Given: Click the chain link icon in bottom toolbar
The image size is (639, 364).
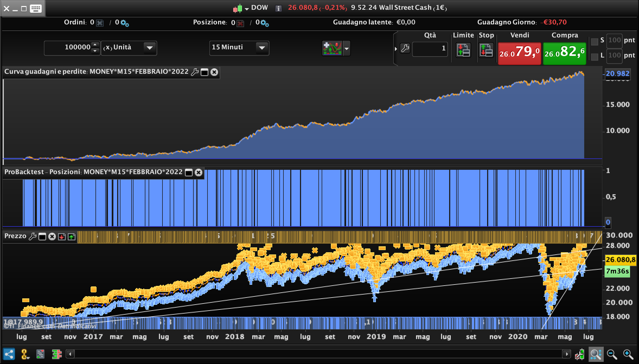Looking at the screenshot, I should tap(24, 354).
